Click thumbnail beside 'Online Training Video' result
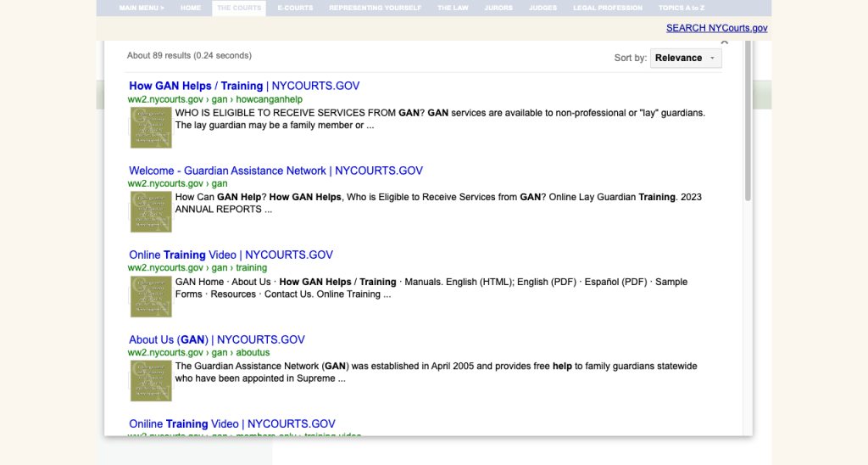 click(151, 296)
